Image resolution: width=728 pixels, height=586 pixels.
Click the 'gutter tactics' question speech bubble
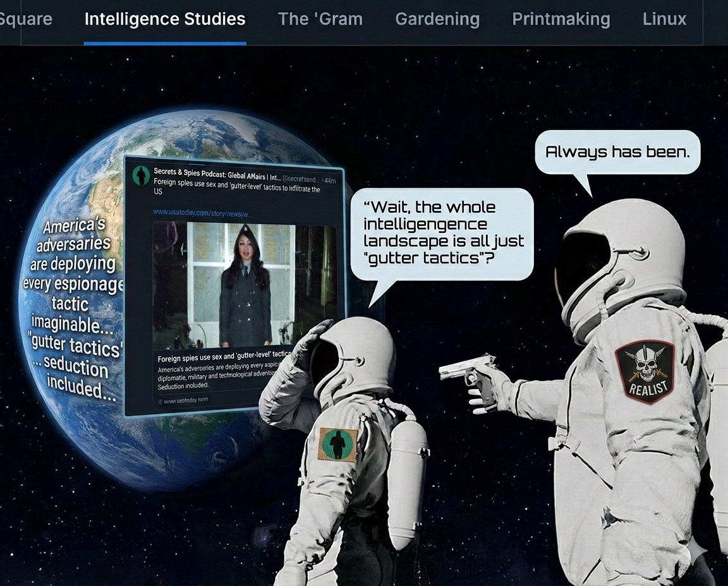[x=442, y=233]
